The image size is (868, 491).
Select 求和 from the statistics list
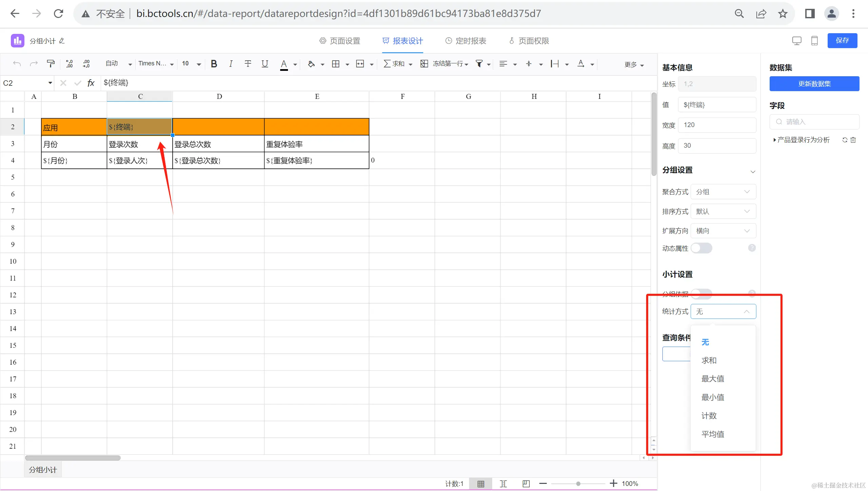[x=709, y=361]
